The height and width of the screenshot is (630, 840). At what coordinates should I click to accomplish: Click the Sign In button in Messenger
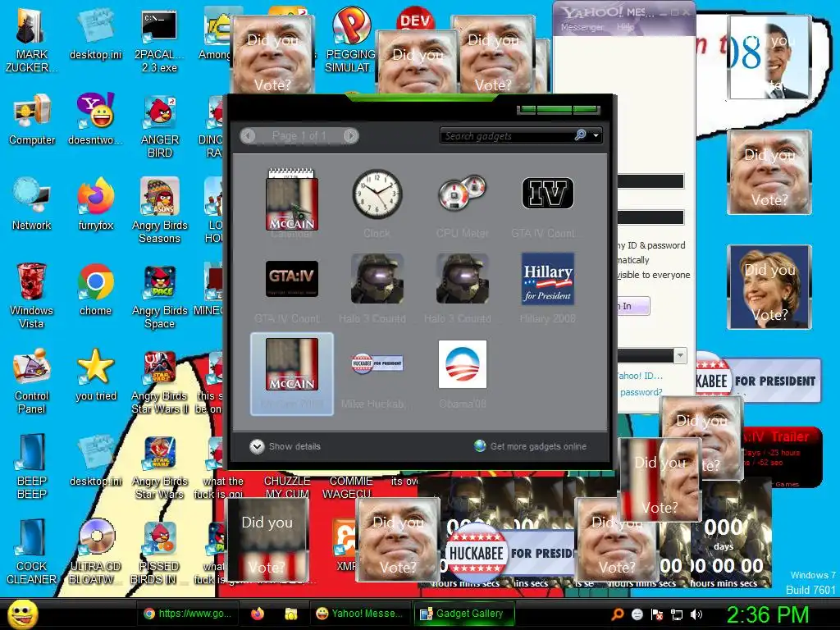pos(633,306)
